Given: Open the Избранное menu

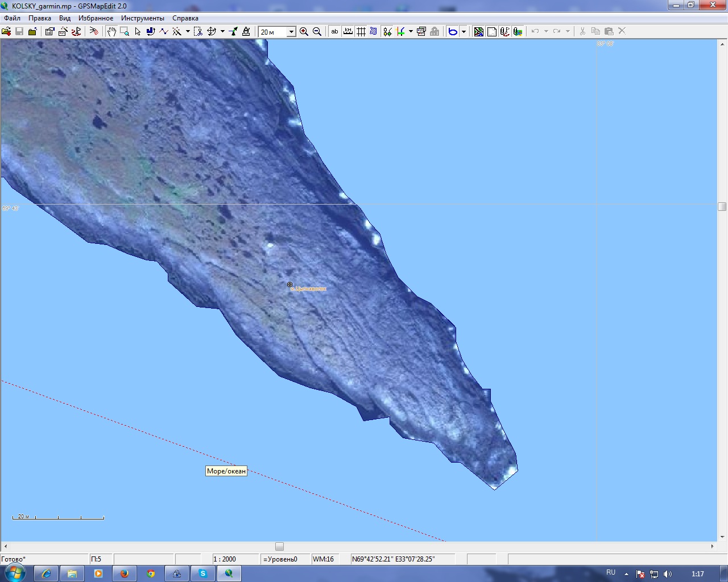Looking at the screenshot, I should (96, 18).
